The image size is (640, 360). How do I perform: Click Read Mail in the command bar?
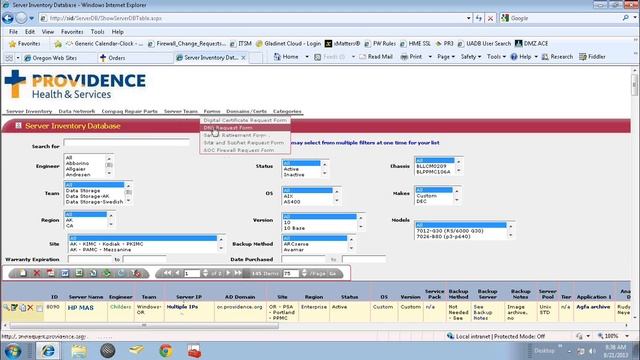point(376,57)
